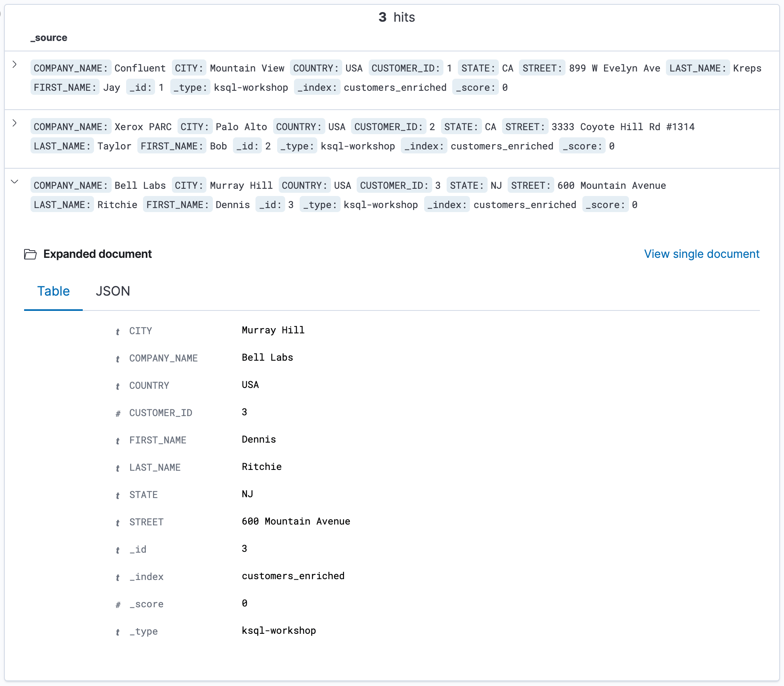Switch to the JSON tab
The width and height of the screenshot is (784, 686).
coord(113,291)
